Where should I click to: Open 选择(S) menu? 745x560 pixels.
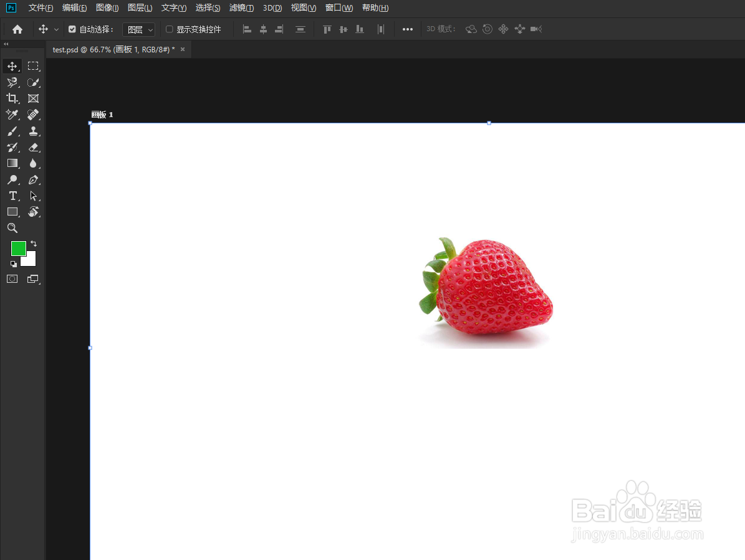[x=208, y=7]
